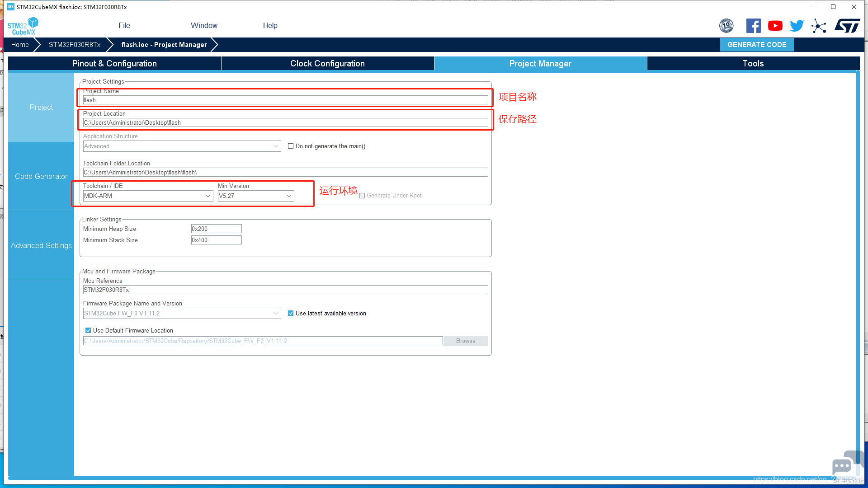Close the STM32CubeMX window
Viewport: 868px width, 488px height.
(854, 7)
